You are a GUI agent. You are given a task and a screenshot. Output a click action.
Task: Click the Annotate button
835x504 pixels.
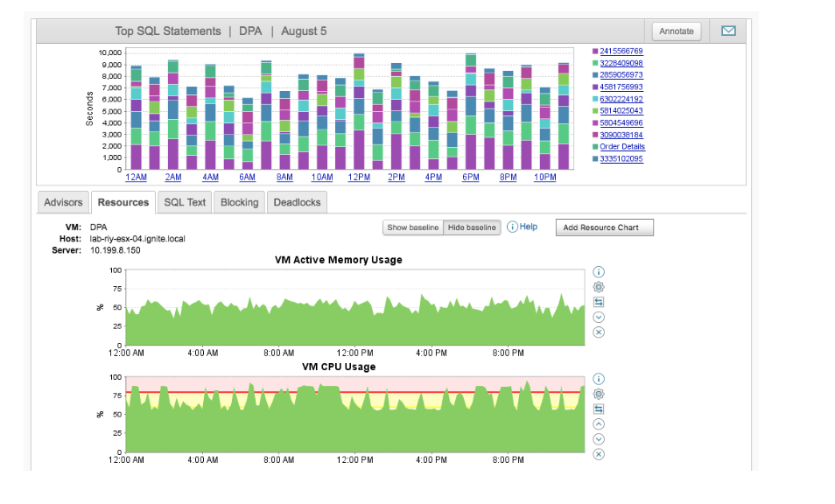point(677,31)
